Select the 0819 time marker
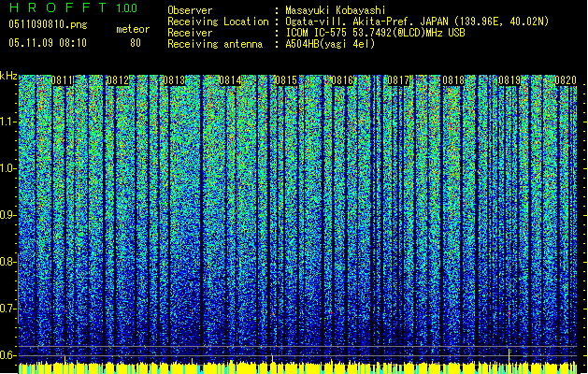The image size is (588, 374). (x=509, y=81)
